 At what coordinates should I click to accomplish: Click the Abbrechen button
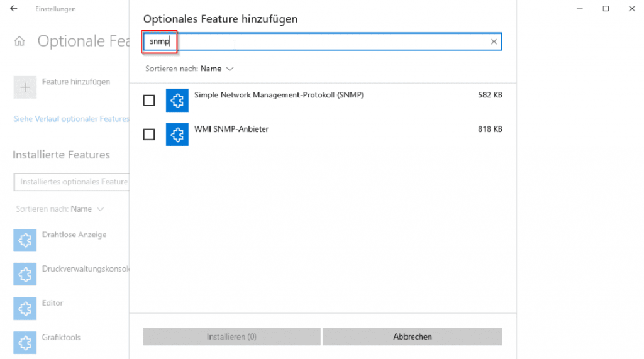tap(413, 336)
